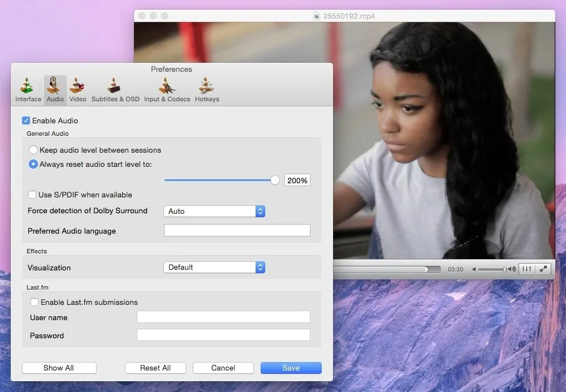Enable Last.fm submissions checkbox
The image size is (566, 392).
coord(34,302)
